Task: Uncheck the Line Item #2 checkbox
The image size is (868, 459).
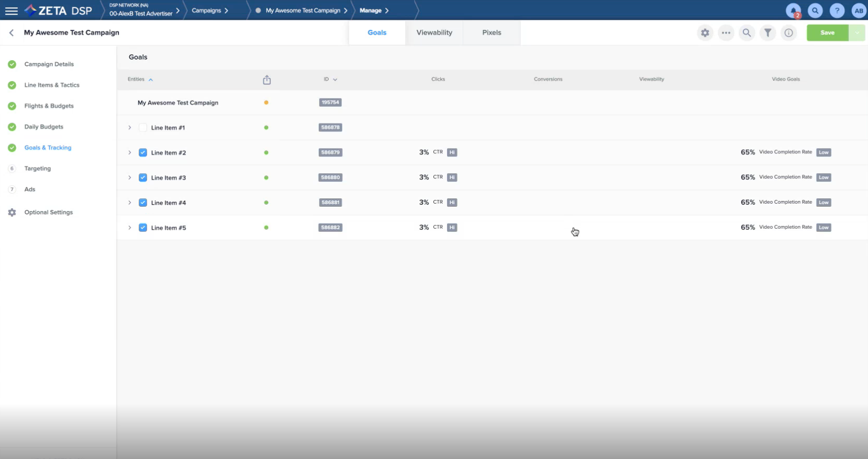Action: 142,153
